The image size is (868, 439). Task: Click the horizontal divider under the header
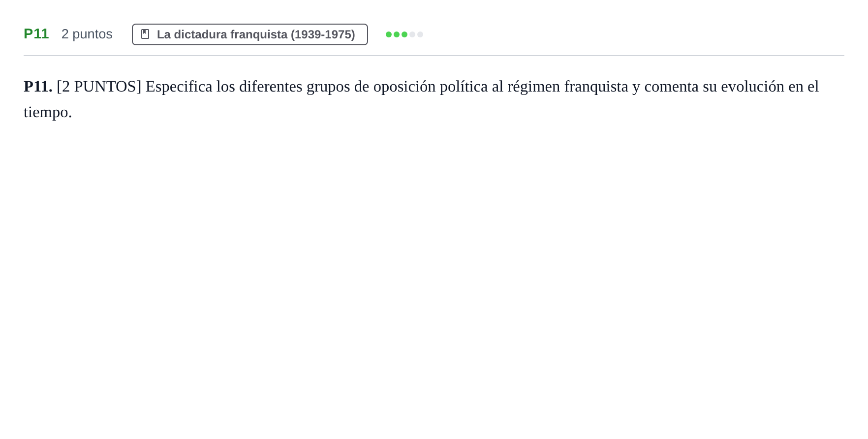(434, 56)
